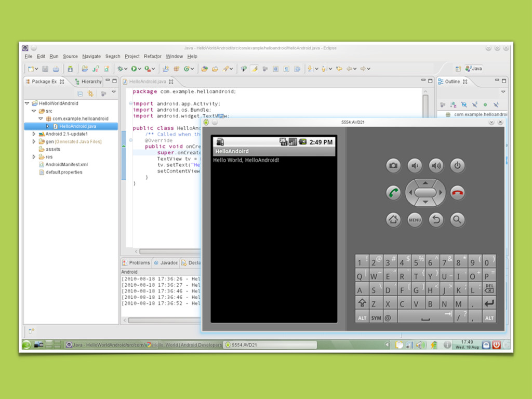This screenshot has width=532, height=399.
Task: Click the D-pad down arrow
Action: click(x=425, y=202)
